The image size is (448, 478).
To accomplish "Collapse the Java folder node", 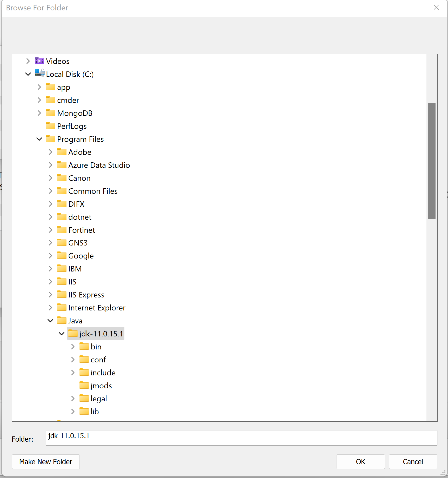I will 50,321.
